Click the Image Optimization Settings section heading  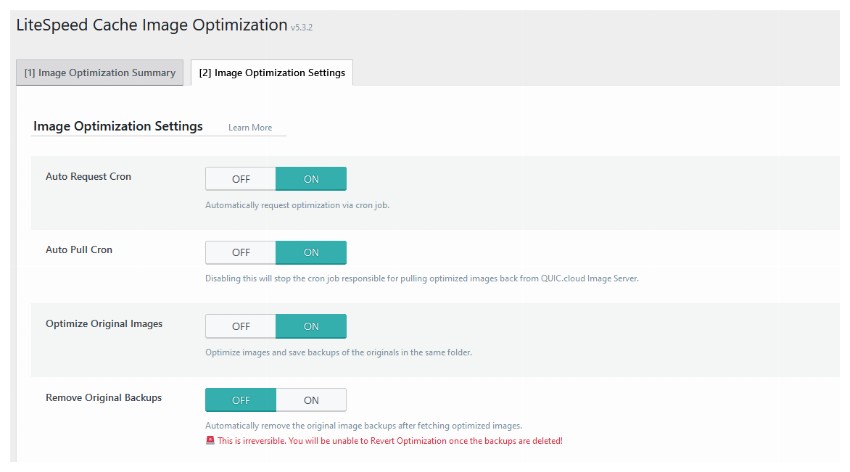tap(118, 126)
